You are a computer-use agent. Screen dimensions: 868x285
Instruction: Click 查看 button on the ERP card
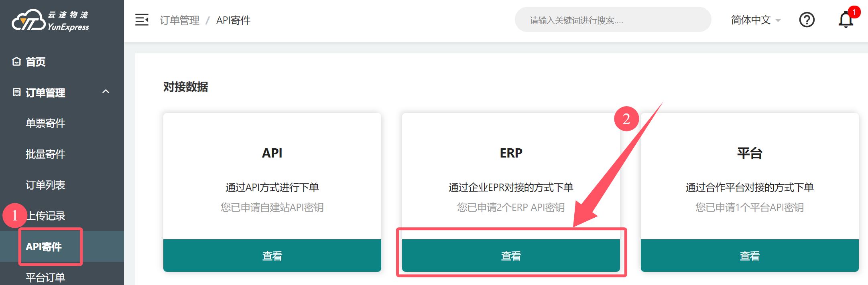(x=511, y=256)
